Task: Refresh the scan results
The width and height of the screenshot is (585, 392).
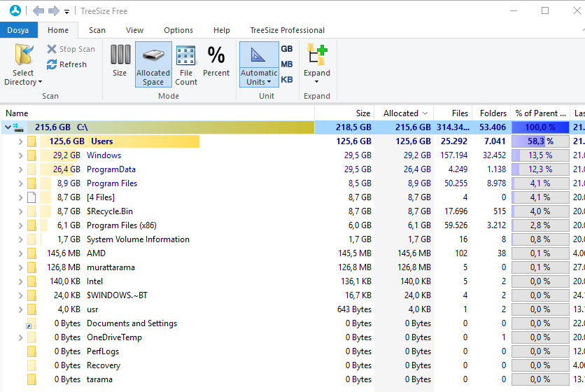Action: (66, 64)
